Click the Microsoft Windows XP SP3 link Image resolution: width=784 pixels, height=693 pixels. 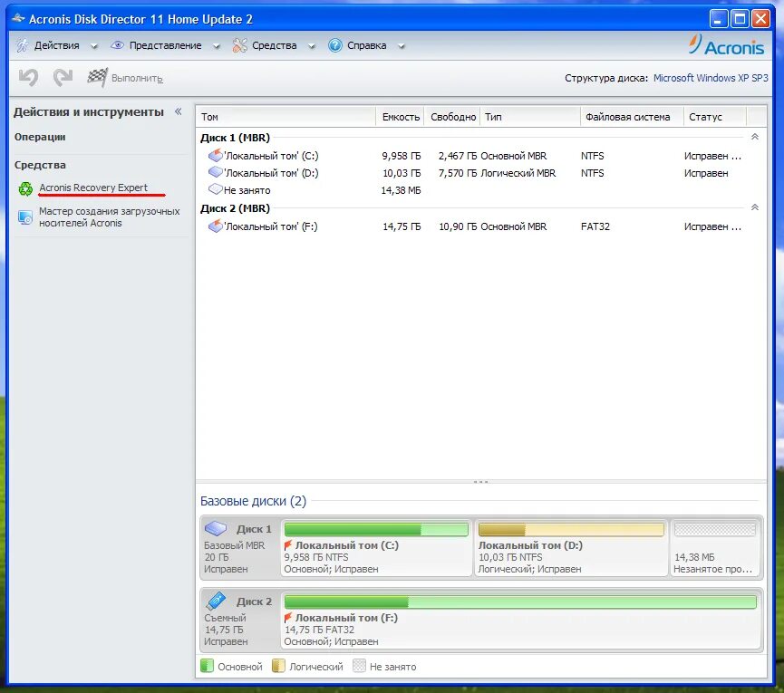click(x=711, y=78)
